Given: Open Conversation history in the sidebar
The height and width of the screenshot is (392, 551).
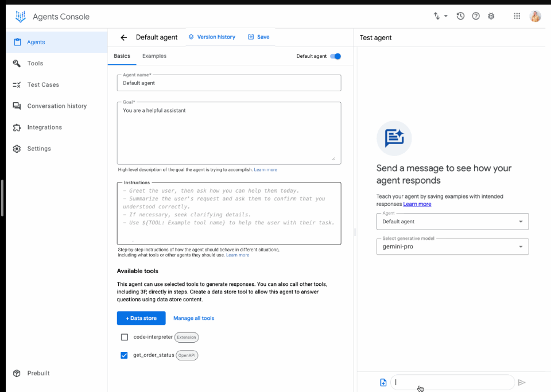Looking at the screenshot, I should click(x=57, y=106).
